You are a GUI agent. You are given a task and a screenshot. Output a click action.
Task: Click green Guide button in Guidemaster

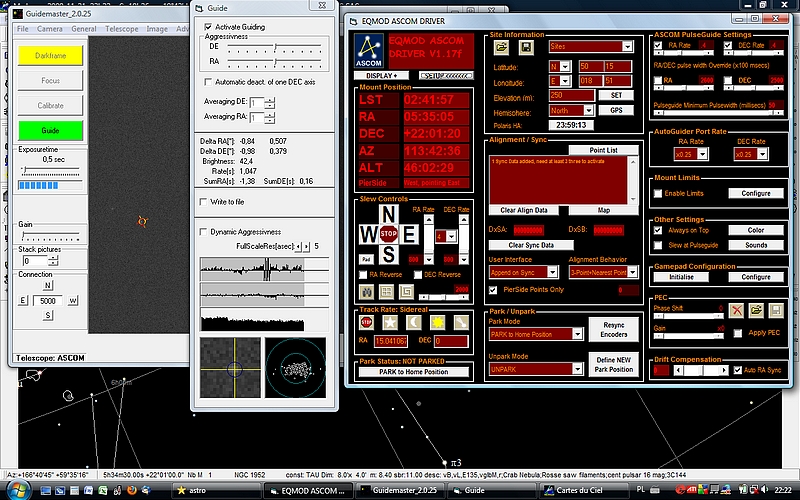(50, 131)
